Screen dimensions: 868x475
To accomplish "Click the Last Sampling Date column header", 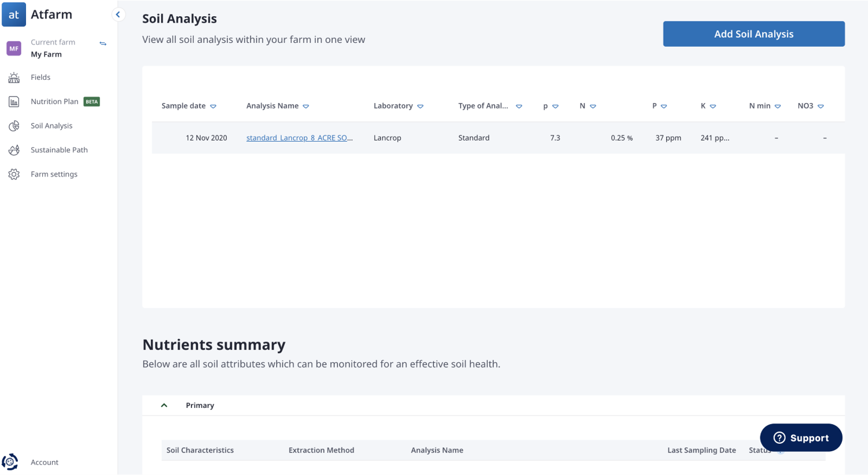I will click(x=701, y=450).
